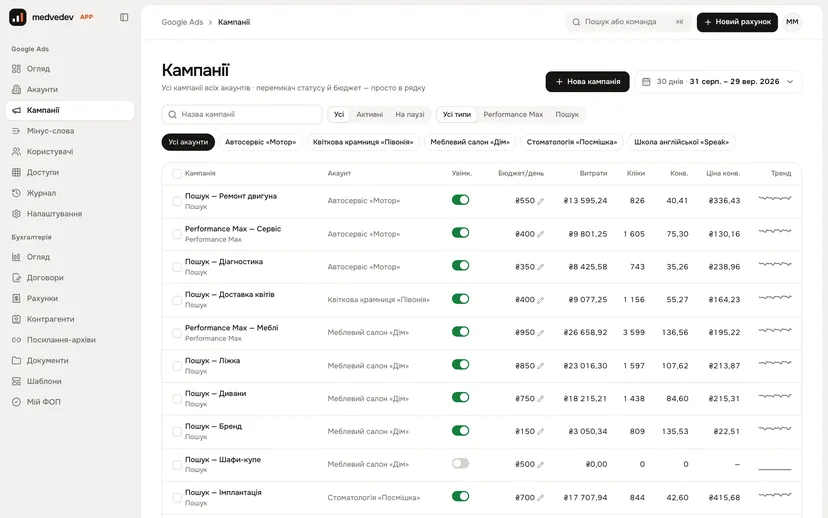Open Google Ads Огляд overview icon
The width and height of the screenshot is (828, 518).
tap(16, 69)
